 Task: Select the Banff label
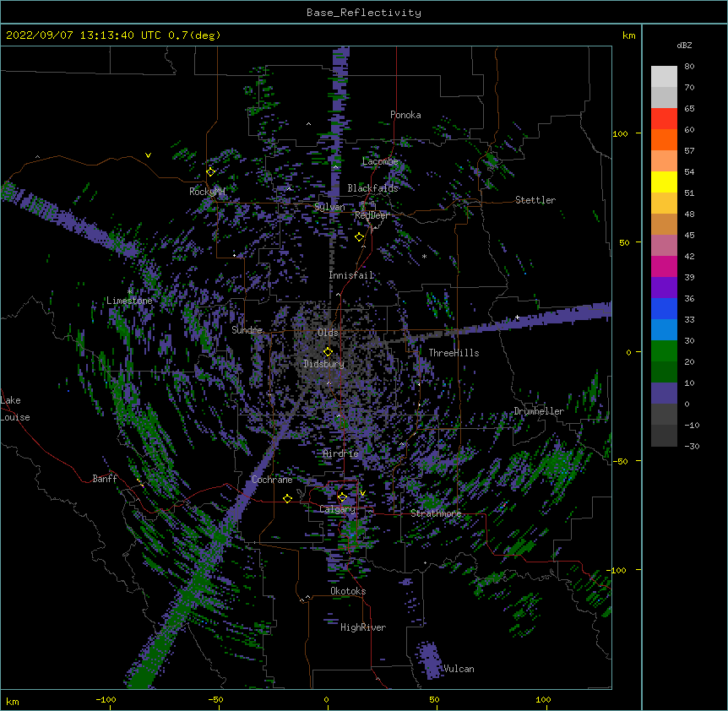click(105, 479)
